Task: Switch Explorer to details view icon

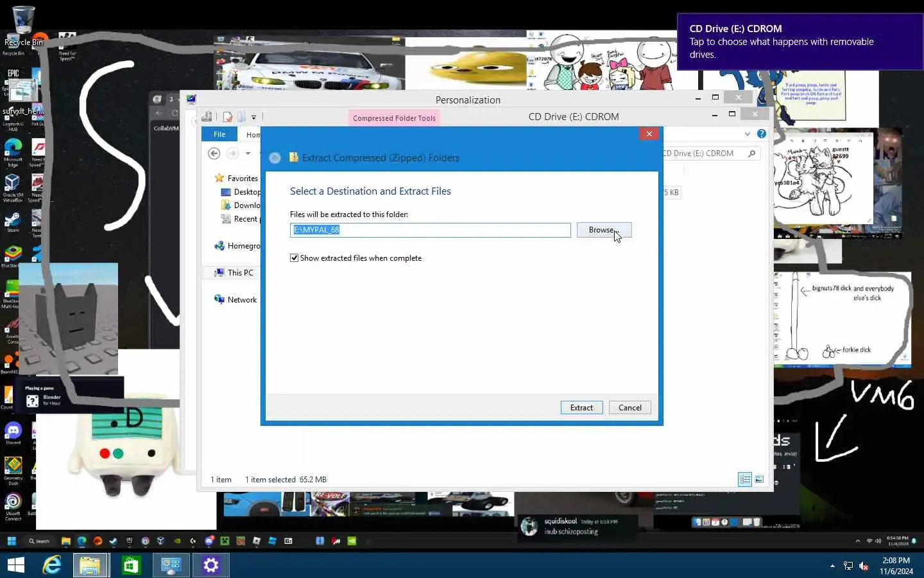Action: click(x=745, y=479)
